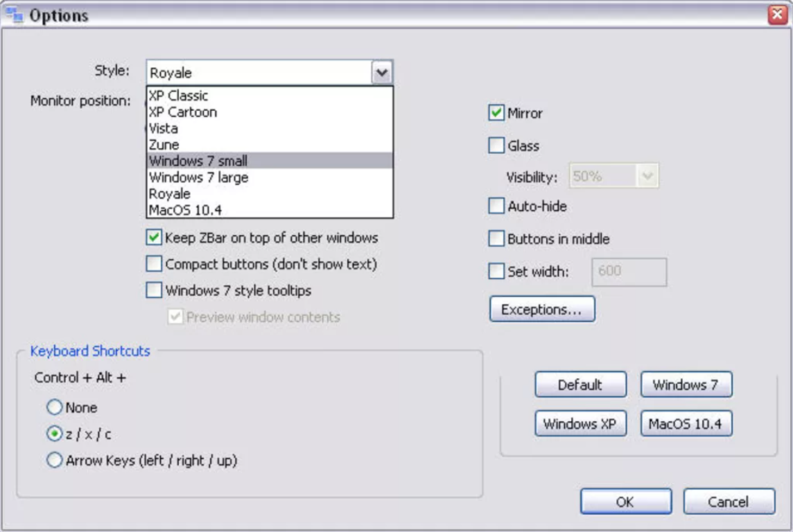This screenshot has height=532, width=793.
Task: Select the None shortcut radio
Action: [54, 407]
